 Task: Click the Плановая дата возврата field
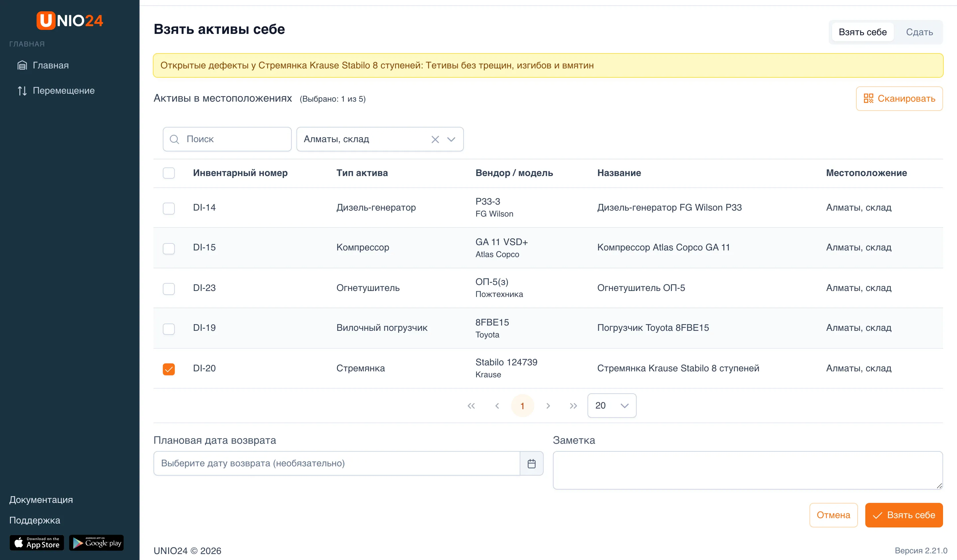click(x=337, y=464)
